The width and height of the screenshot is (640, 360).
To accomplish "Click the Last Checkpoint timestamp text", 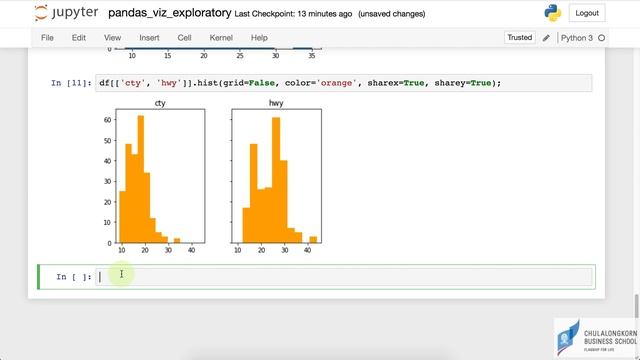I will tap(293, 14).
